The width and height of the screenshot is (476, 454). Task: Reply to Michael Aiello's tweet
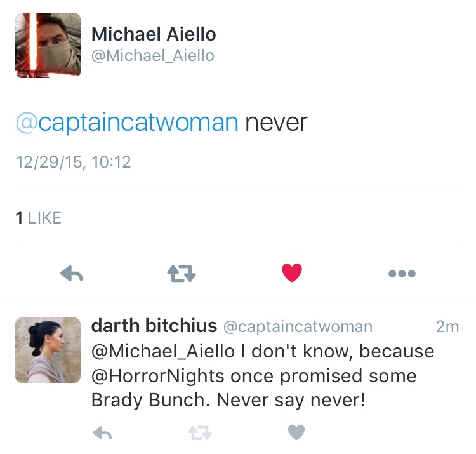coord(72,274)
